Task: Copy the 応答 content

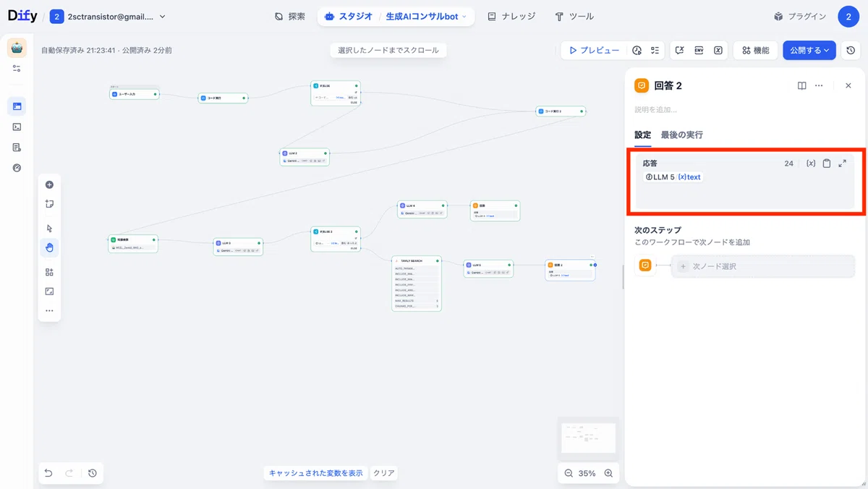Action: tap(827, 163)
